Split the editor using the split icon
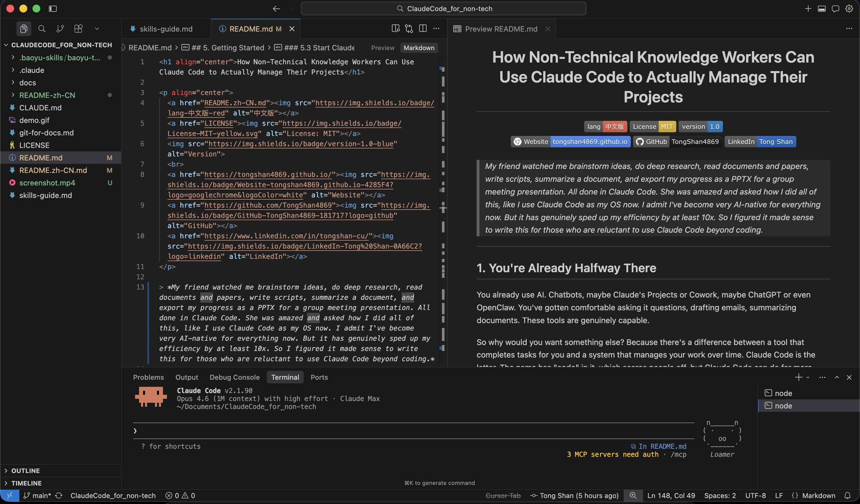The image size is (860, 504). 423,28
